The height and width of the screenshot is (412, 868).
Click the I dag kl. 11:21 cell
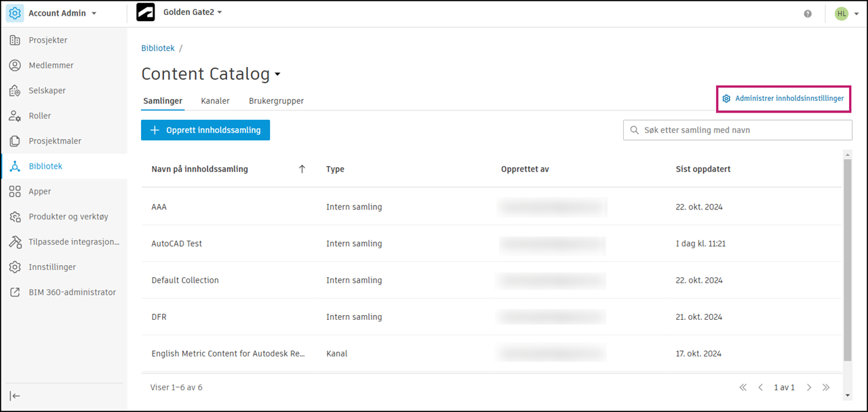701,244
